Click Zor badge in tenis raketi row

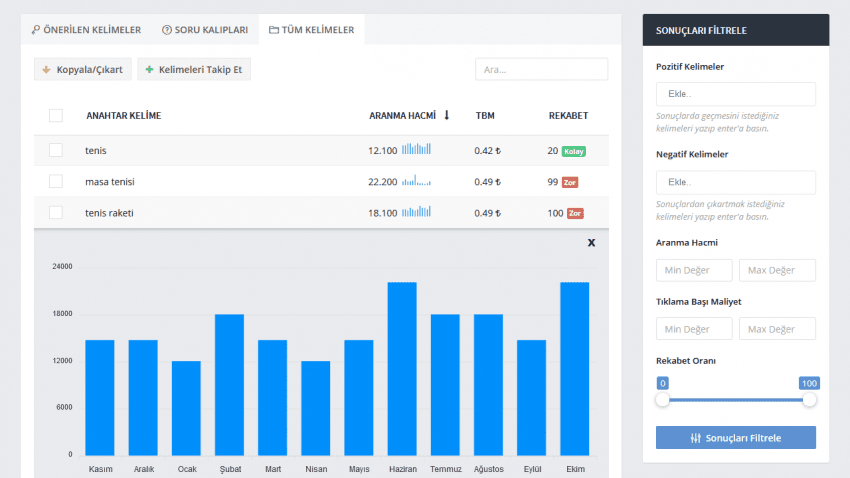click(575, 213)
